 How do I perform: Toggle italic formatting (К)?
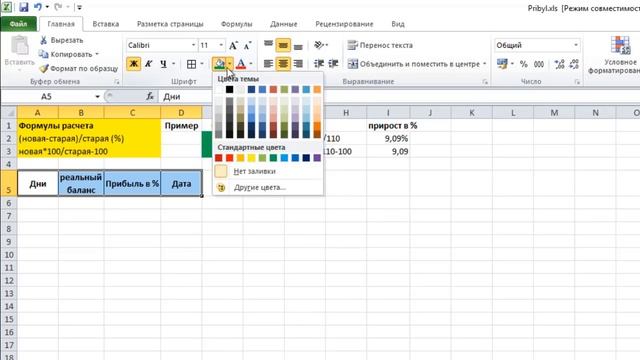coord(149,64)
